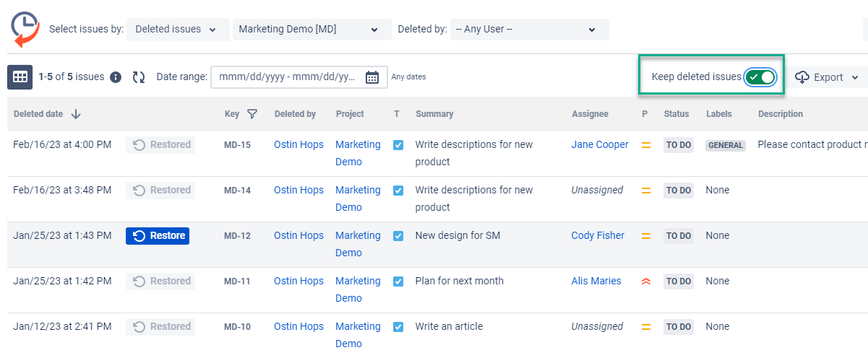Open the Any User dropdown

tap(528, 30)
